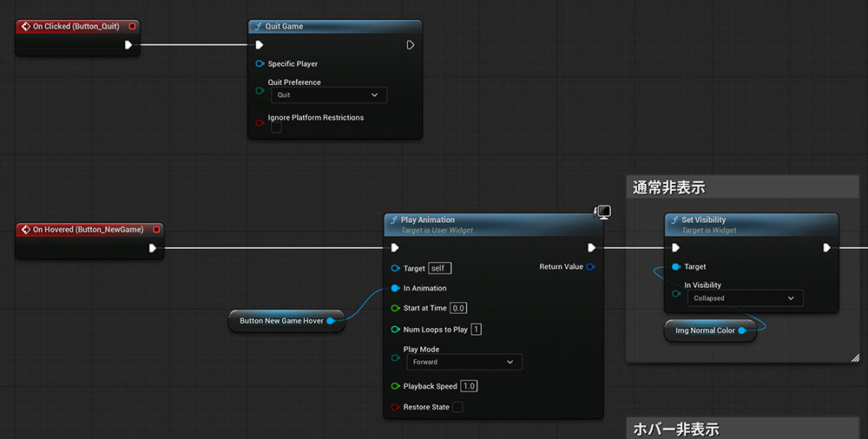Click On Hovered Button_NewGame execution output pin
868x439 pixels.
pos(153,248)
